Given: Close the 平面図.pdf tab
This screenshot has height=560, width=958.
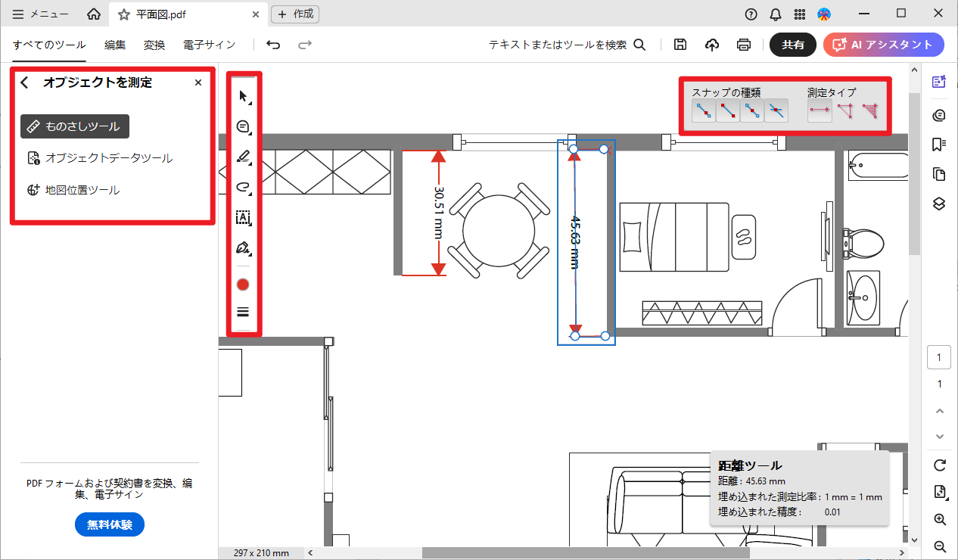Looking at the screenshot, I should pos(256,14).
